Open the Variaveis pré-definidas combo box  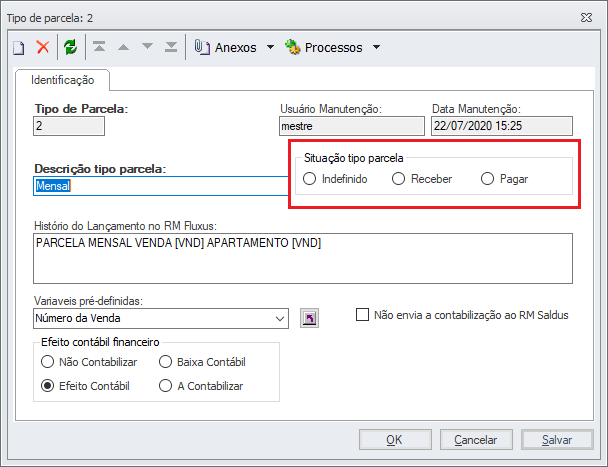point(161,318)
